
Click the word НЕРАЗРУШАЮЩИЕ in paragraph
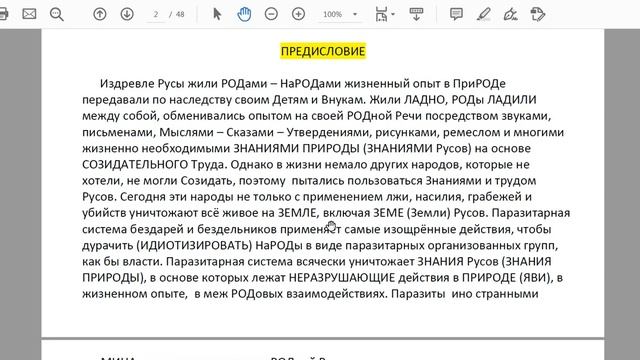(x=342, y=278)
